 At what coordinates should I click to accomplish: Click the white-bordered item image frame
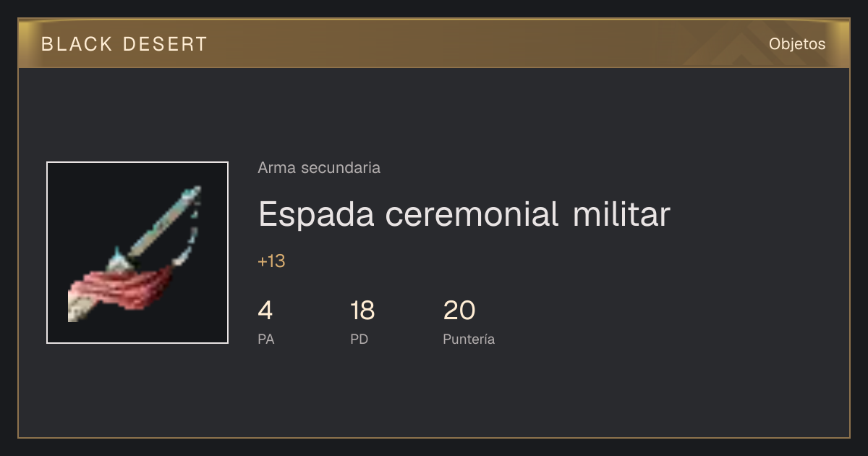coord(137,253)
